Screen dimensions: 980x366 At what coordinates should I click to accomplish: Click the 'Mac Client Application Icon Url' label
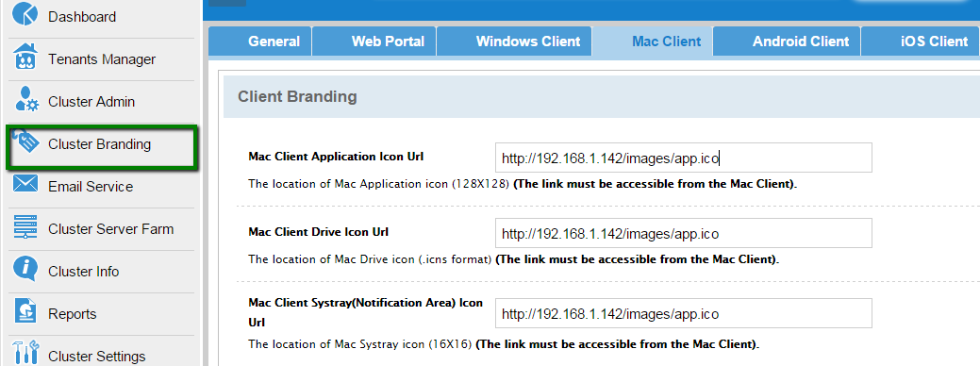tap(336, 157)
